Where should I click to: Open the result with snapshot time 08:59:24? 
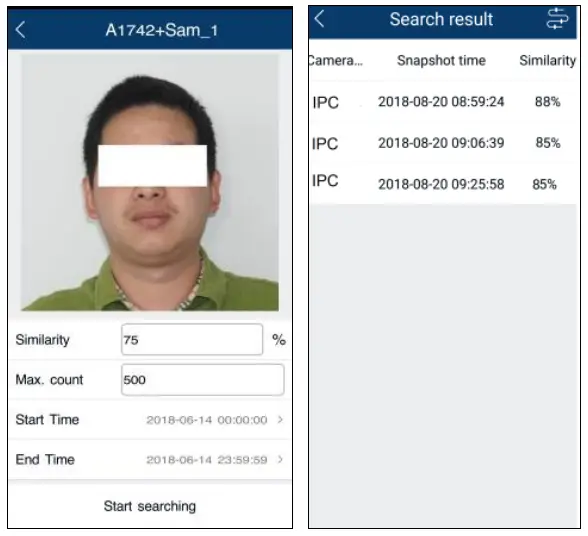(x=442, y=102)
